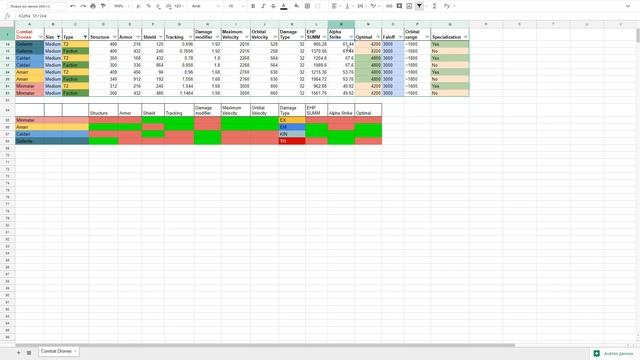The height and width of the screenshot is (360, 640).
Task: Click the fx formula icon
Action: pyautogui.click(x=7, y=16)
